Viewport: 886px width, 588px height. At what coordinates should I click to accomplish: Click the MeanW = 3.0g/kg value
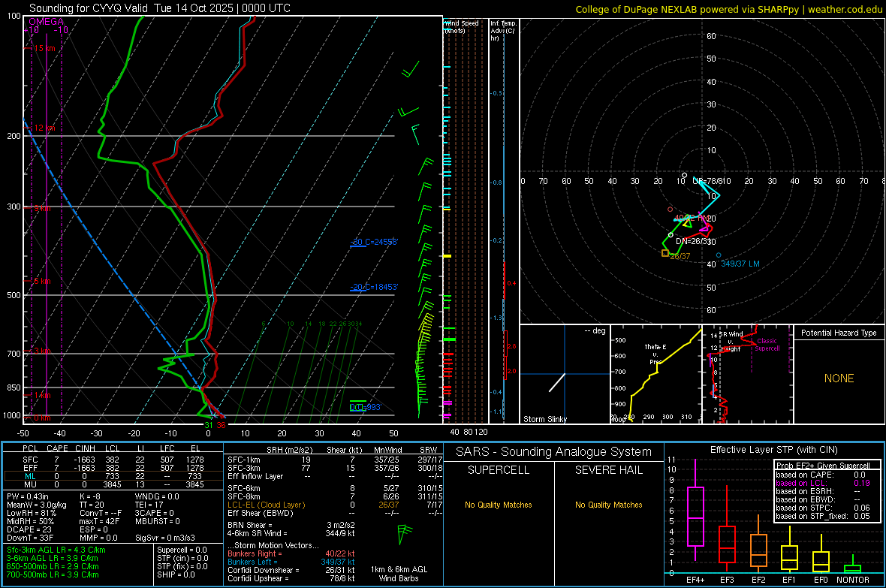point(36,505)
